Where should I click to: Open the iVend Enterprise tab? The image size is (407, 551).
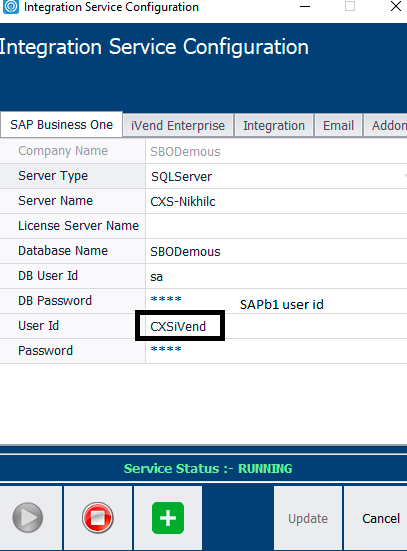coord(178,125)
